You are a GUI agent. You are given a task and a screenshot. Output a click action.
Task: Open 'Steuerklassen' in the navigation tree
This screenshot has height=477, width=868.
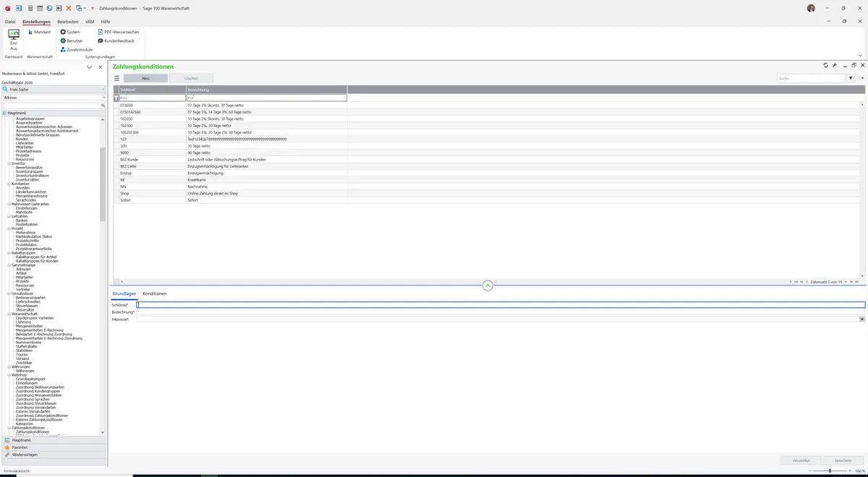pyautogui.click(x=26, y=306)
